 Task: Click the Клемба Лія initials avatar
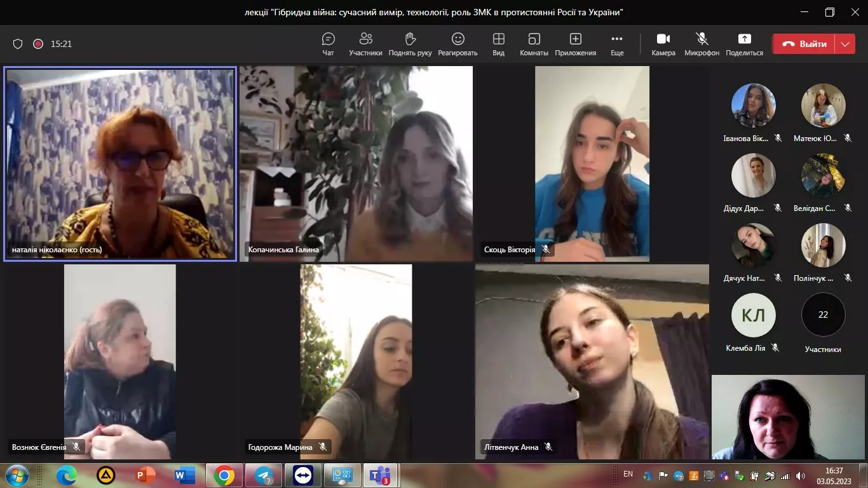coord(754,315)
